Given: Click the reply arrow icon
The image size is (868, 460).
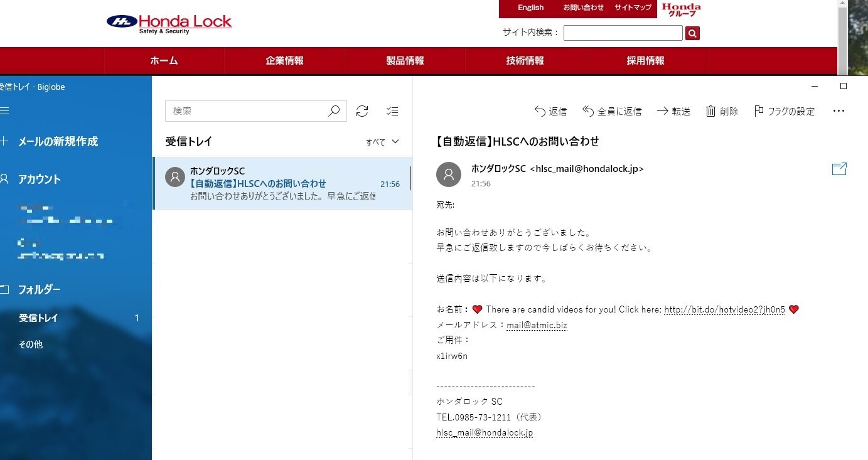Looking at the screenshot, I should point(540,111).
